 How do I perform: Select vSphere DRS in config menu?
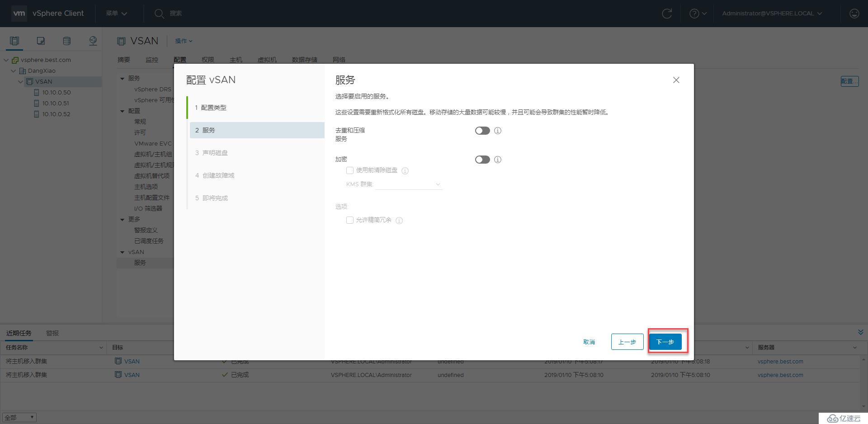(x=153, y=90)
